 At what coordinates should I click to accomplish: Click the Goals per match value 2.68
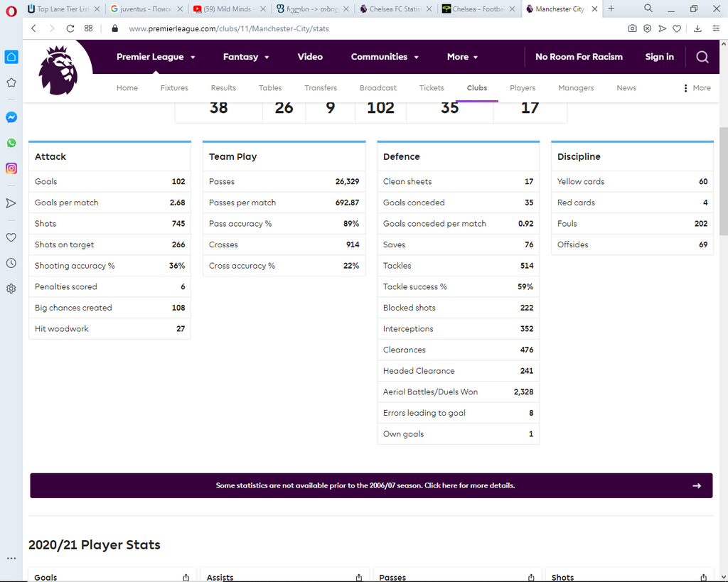click(x=177, y=203)
